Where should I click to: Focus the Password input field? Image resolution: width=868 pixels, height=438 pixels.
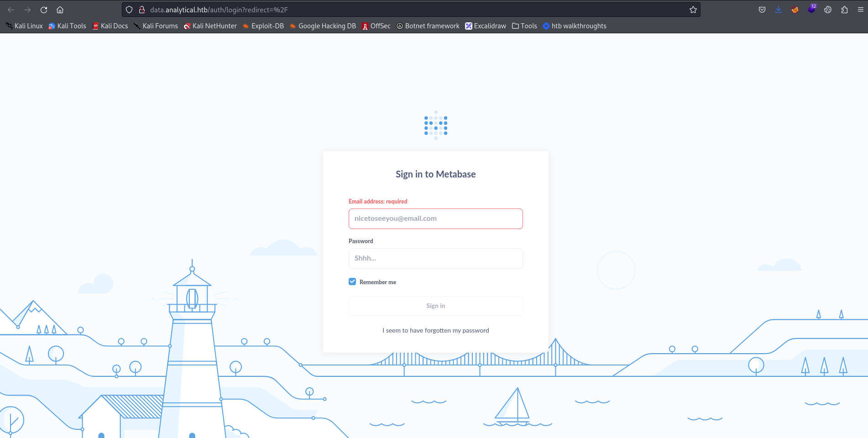click(436, 258)
